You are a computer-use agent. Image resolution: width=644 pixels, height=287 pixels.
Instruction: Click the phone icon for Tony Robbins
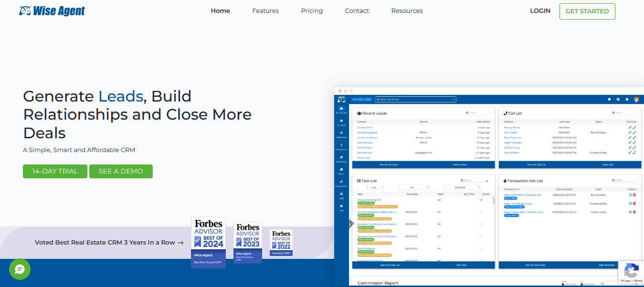(634, 153)
